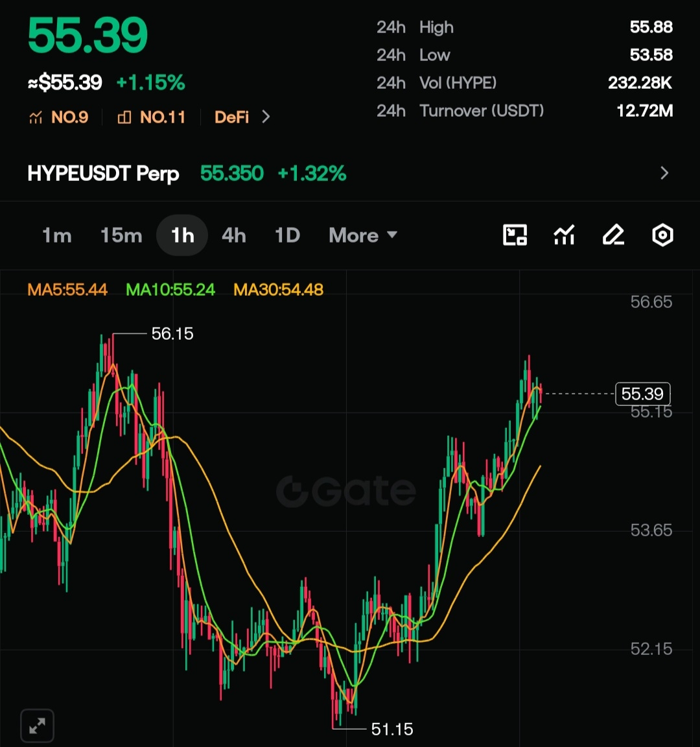Screen dimensions: 700x747
Task: Open DeFi category chevron
Action: tap(266, 117)
